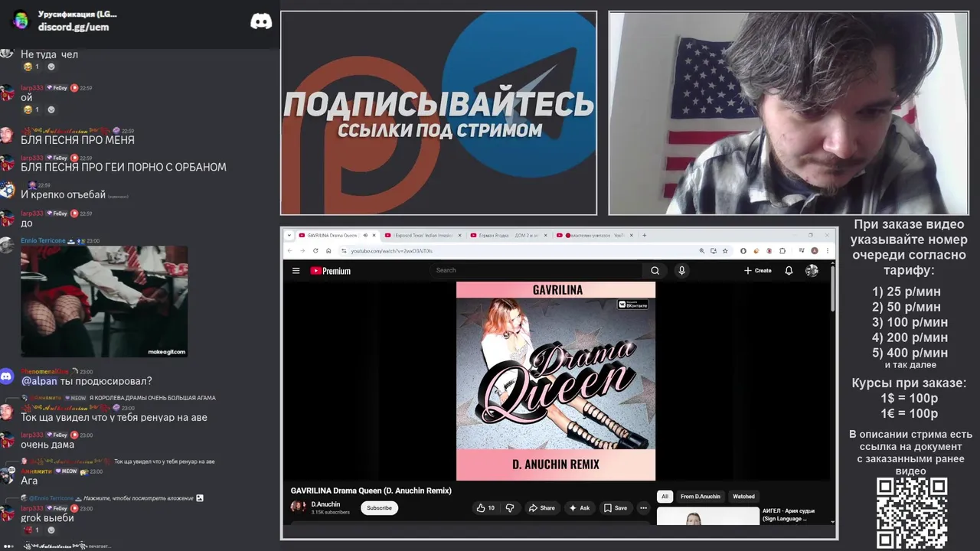The height and width of the screenshot is (551, 980).
Task: Click the YouTube search magnifier button
Action: point(655,270)
